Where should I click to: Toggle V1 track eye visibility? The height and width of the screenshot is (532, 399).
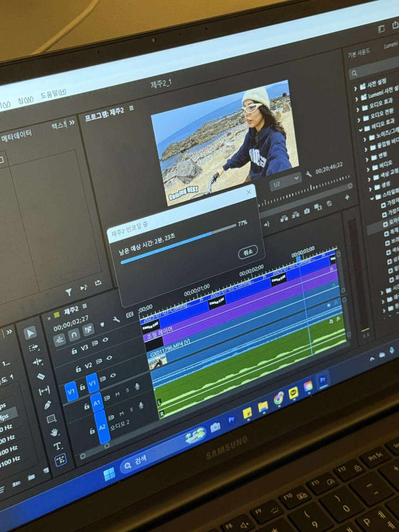113,375
